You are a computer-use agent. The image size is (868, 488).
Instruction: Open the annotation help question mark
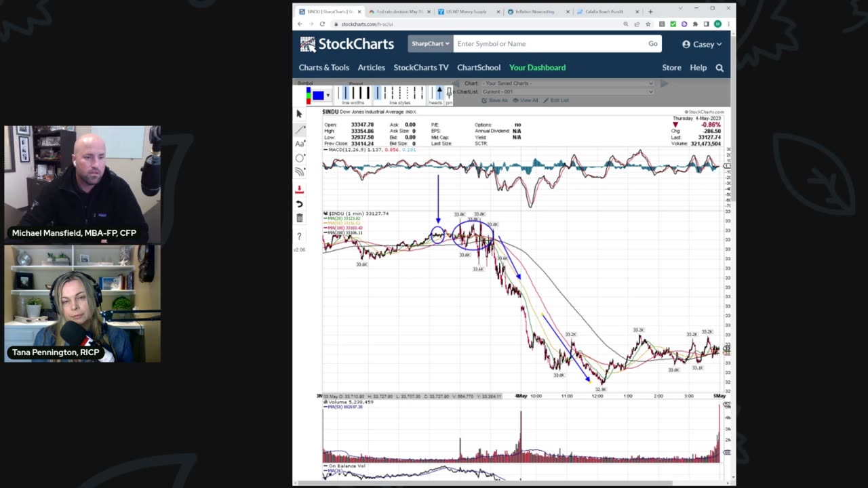[x=300, y=236]
